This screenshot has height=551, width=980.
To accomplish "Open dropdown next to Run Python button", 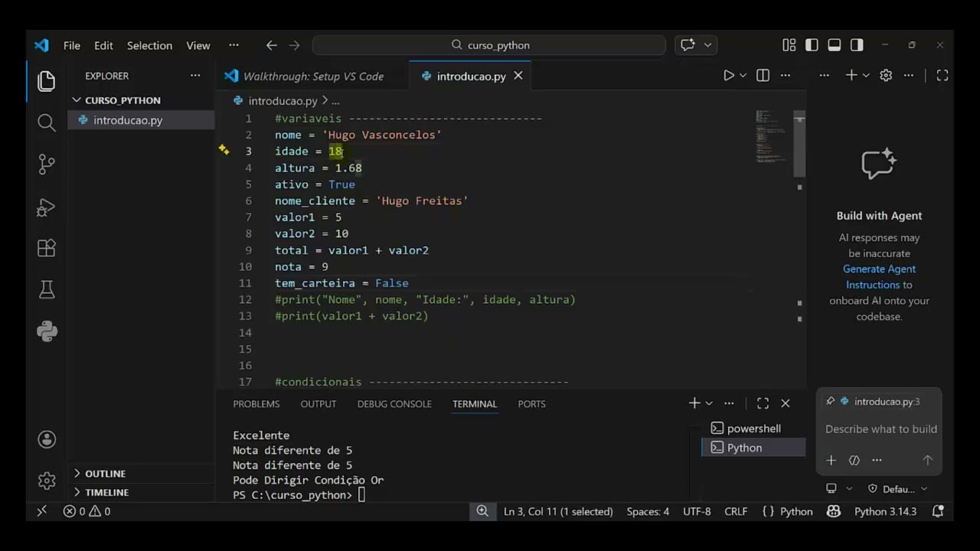I will (743, 75).
